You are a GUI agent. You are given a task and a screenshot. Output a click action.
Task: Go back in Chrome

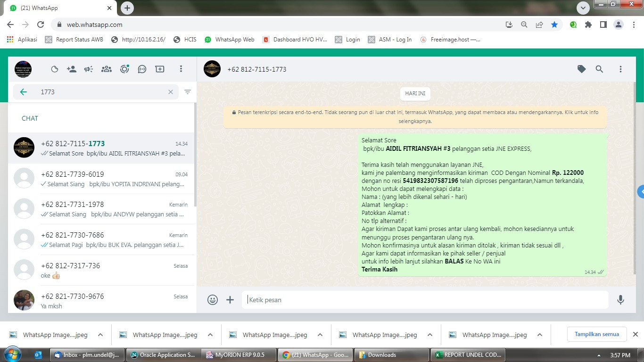coord(10,25)
